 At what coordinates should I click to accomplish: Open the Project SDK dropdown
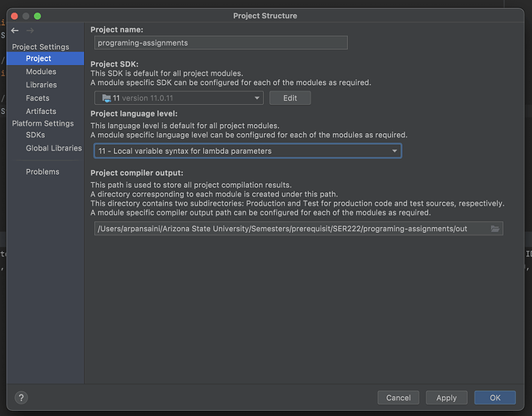[178, 98]
